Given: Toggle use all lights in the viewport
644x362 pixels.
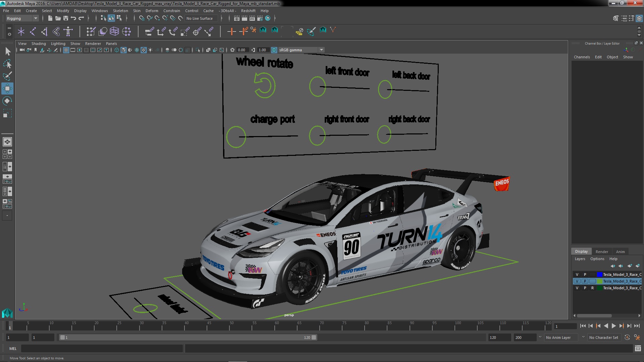Looking at the screenshot, I should coord(151,50).
